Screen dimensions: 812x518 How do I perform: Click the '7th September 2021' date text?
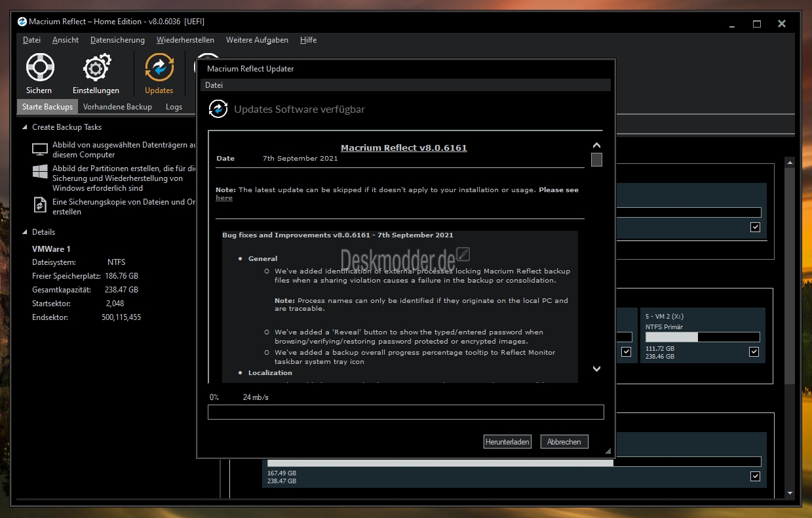pyautogui.click(x=300, y=159)
